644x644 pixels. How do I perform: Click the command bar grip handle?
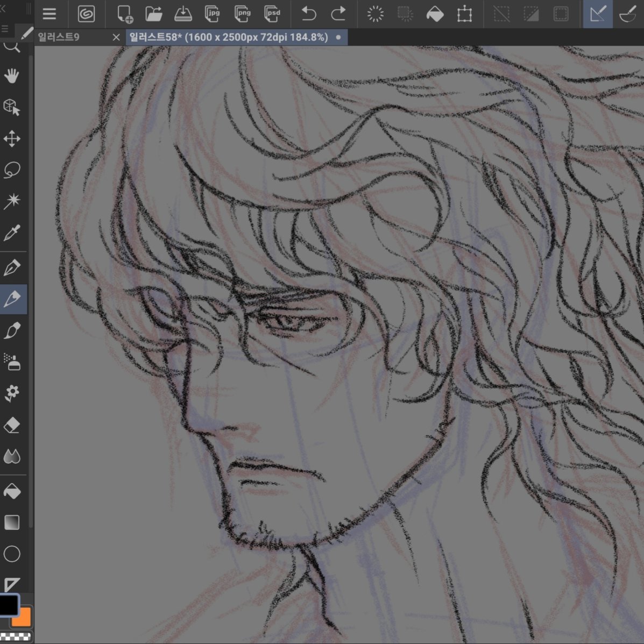coord(29,9)
